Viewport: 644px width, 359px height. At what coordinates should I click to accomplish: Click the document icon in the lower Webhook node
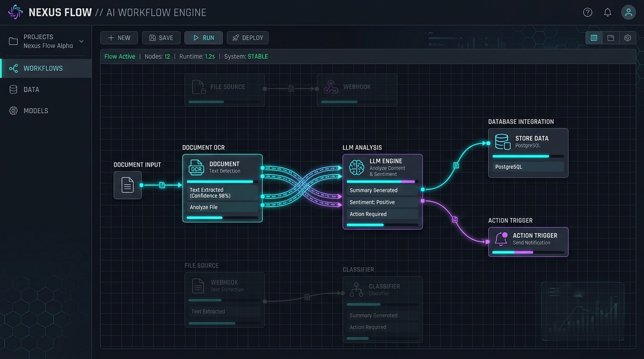pos(198,286)
